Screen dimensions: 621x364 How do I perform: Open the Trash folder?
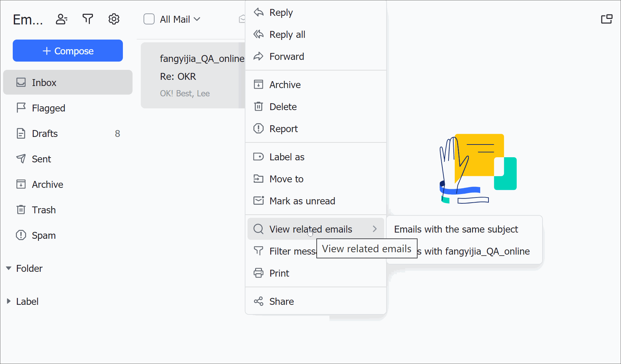tap(43, 210)
